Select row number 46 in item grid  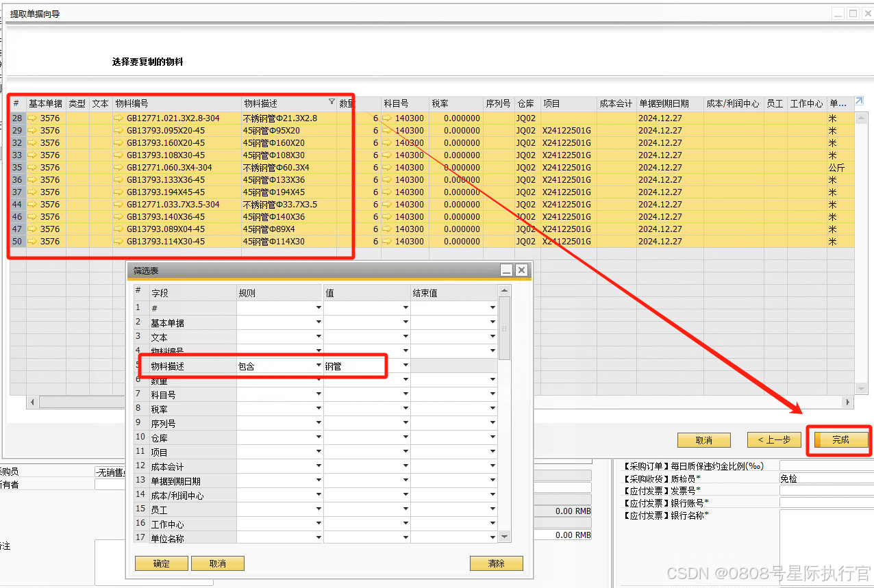pos(17,217)
